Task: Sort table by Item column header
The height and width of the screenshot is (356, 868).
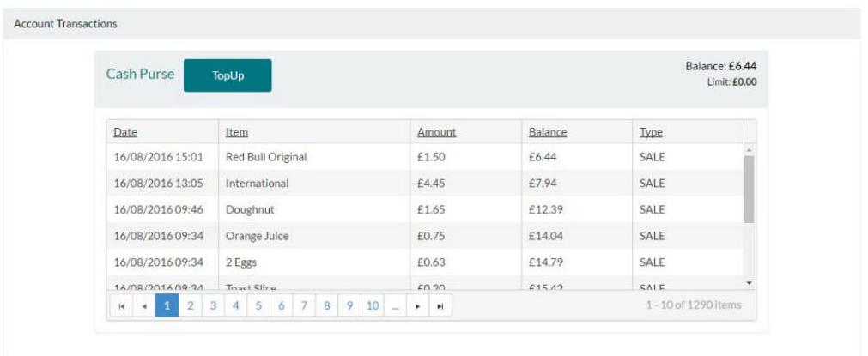Action: pos(237,132)
